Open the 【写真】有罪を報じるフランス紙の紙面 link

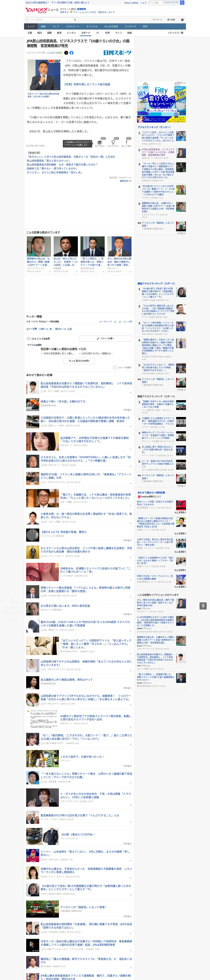click(x=87, y=84)
